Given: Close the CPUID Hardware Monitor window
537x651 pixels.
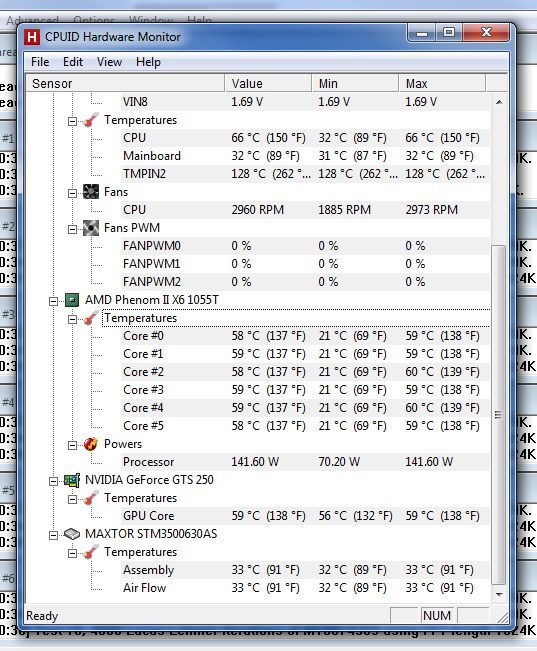Looking at the screenshot, I should tap(486, 33).
